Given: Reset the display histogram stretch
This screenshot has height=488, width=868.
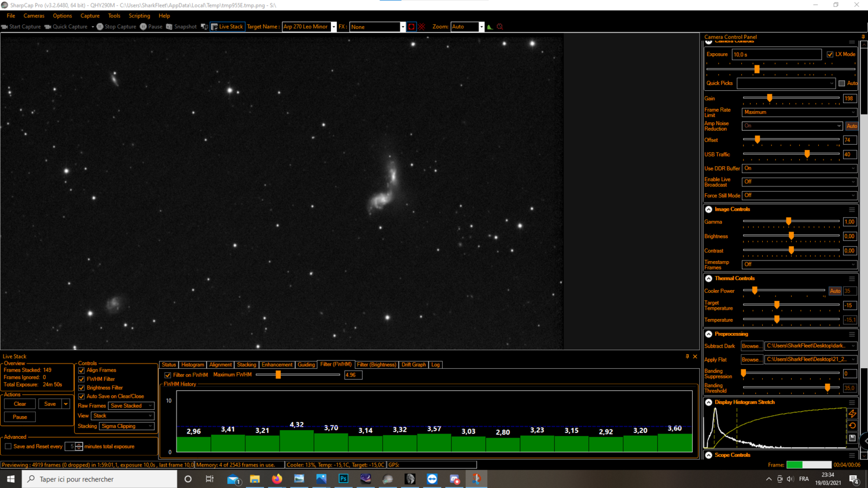Looking at the screenshot, I should pyautogui.click(x=852, y=426).
